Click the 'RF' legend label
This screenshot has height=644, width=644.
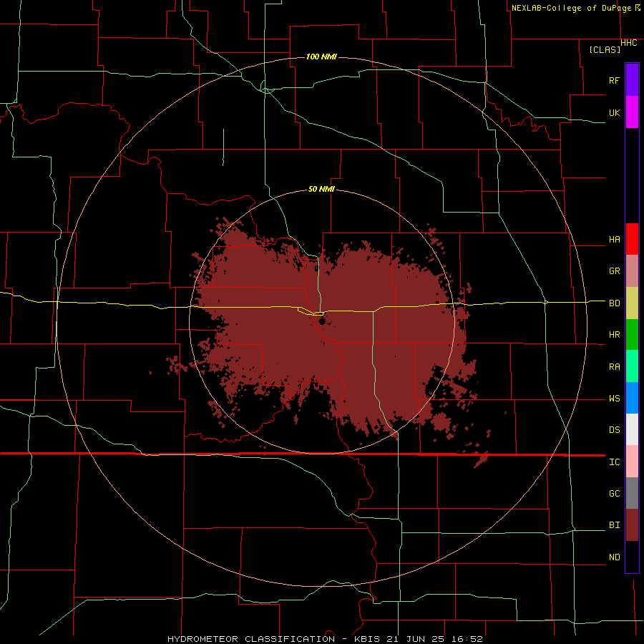614,80
